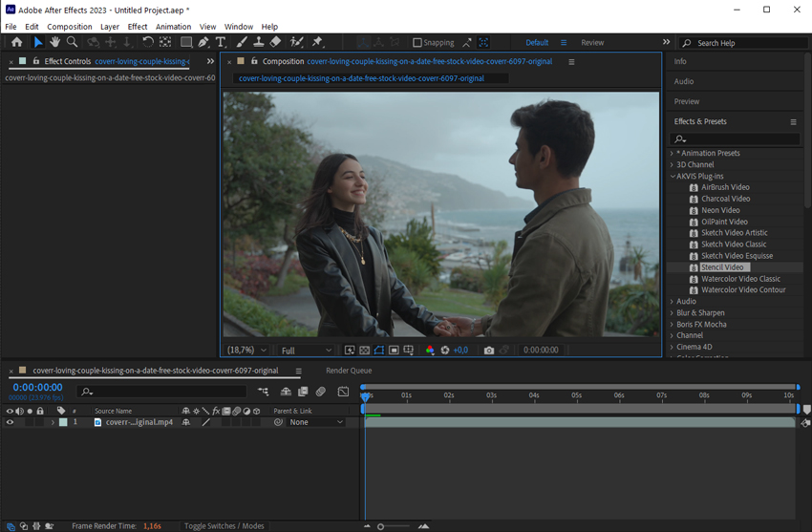Select the Rotation tool
This screenshot has width=812, height=532.
click(147, 42)
